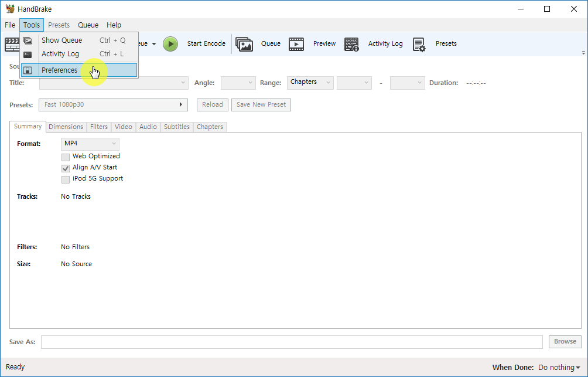
Task: Switch to the Video tab
Action: [124, 127]
